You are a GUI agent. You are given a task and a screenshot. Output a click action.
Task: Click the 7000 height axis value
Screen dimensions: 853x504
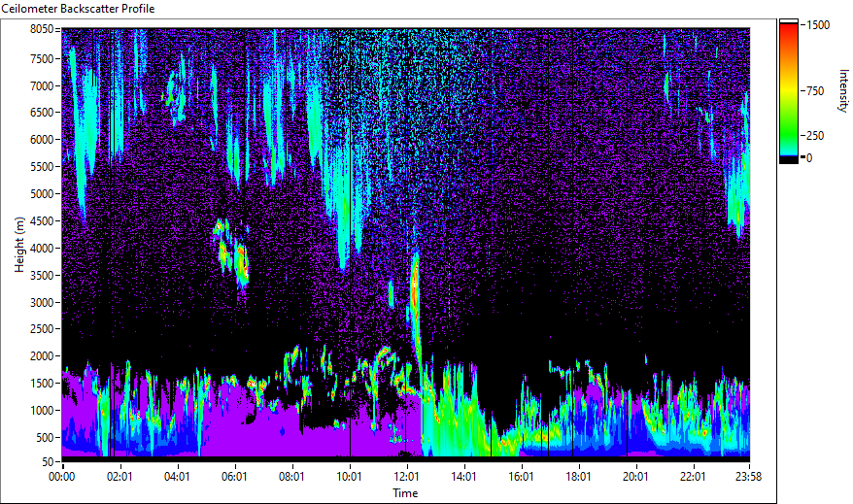(42, 85)
